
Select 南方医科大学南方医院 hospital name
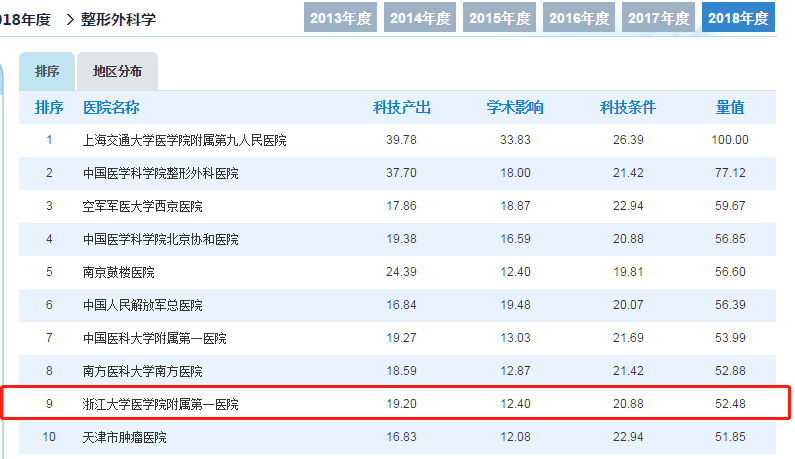click(142, 371)
